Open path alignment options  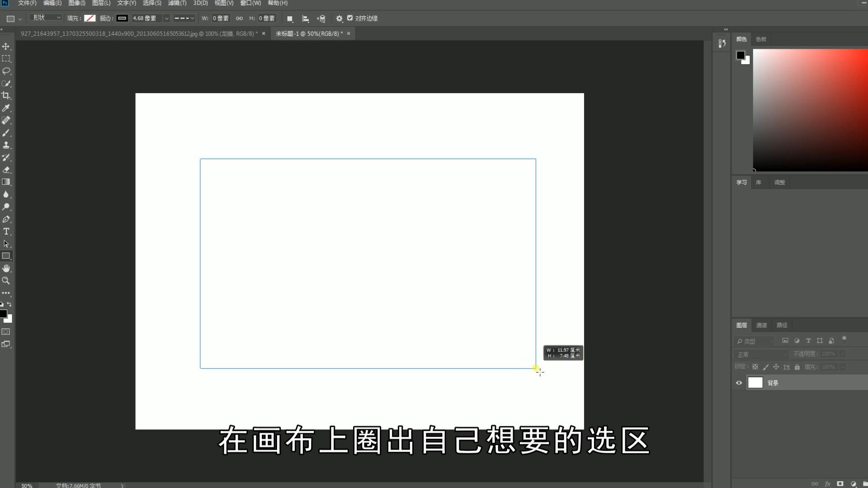click(306, 19)
